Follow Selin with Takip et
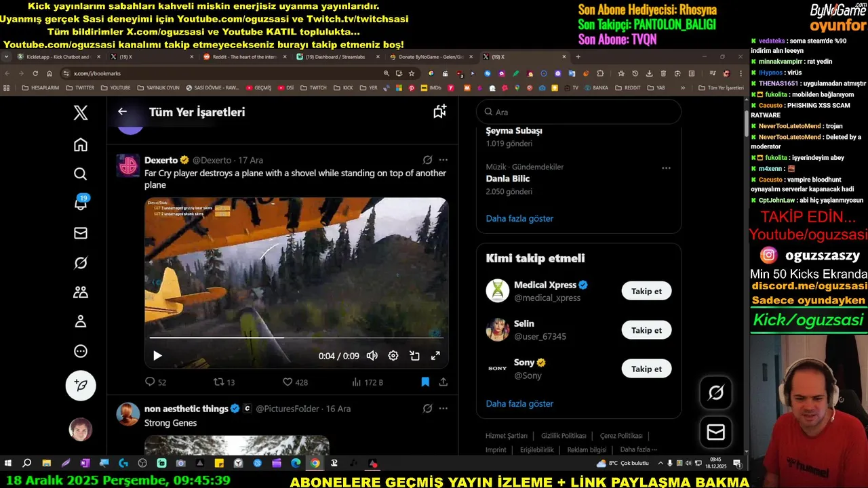Screen dimensions: 868x488 click(646, 330)
